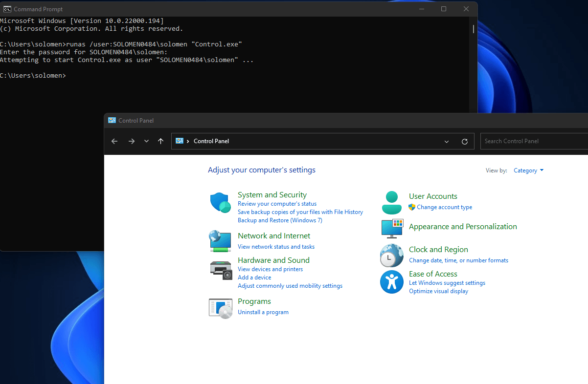The height and width of the screenshot is (384, 588).
Task: Click View network status and tasks
Action: coord(276,247)
